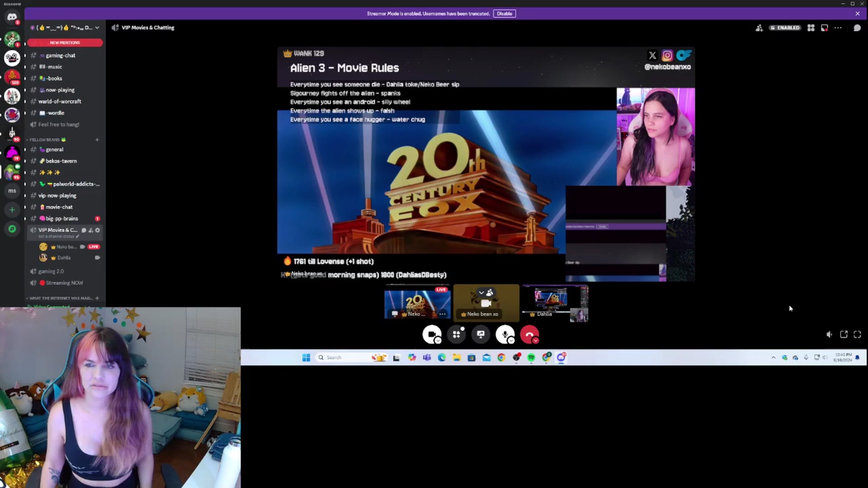Click the invite friends icon in header

pyautogui.click(x=759, y=28)
